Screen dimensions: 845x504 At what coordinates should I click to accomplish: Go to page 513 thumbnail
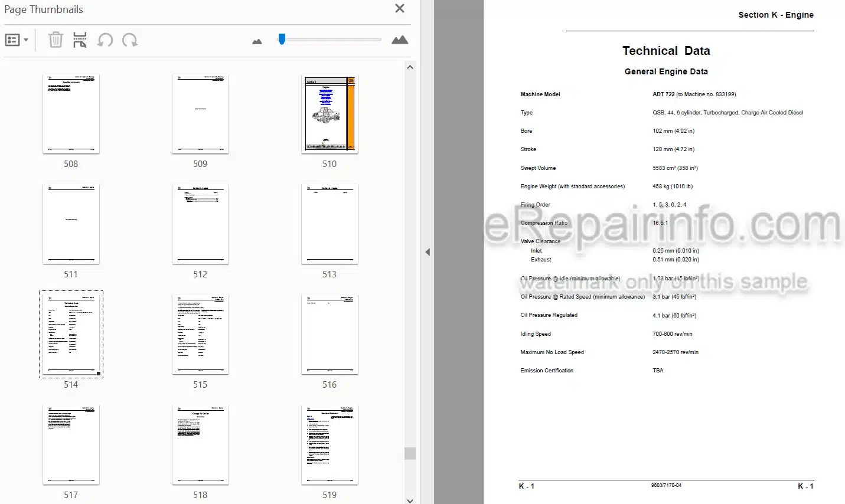tap(329, 224)
